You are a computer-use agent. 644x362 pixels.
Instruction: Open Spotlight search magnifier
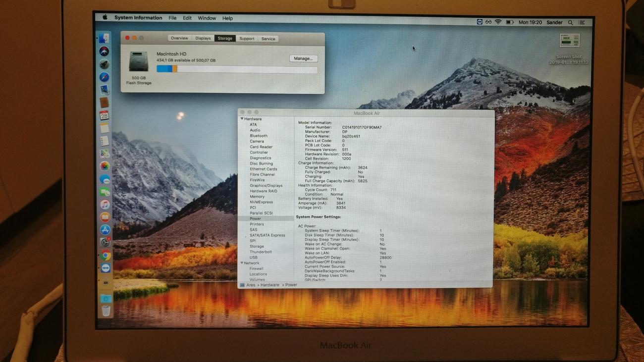570,23
